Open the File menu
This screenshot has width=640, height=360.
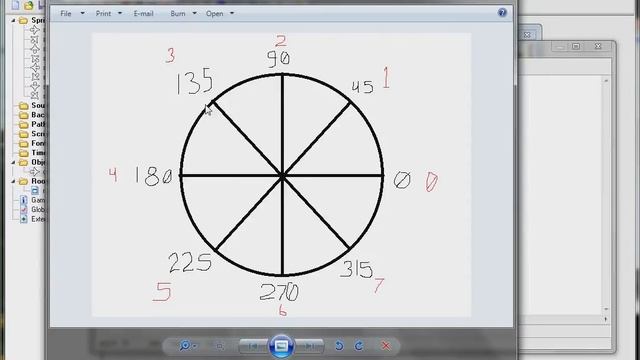point(66,13)
